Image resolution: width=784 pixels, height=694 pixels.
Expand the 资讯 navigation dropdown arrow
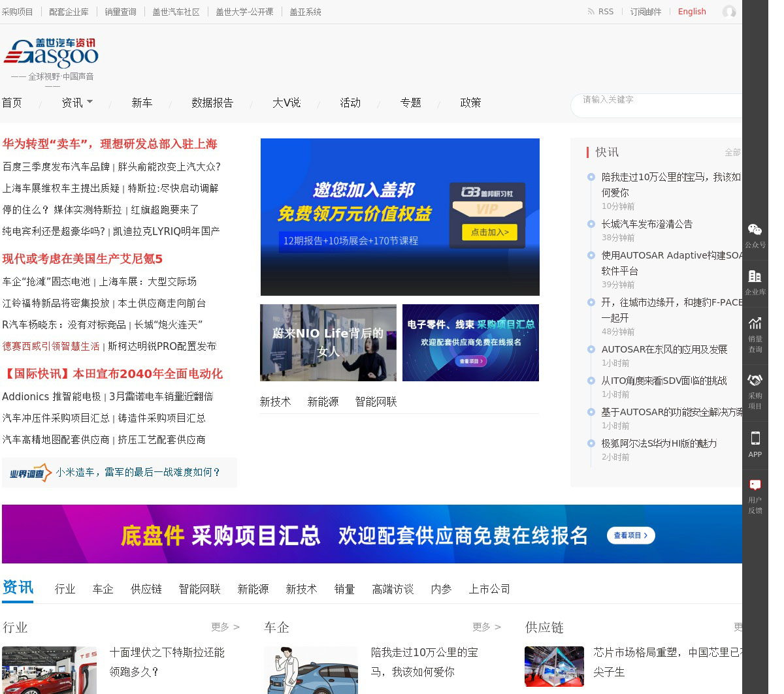pos(90,102)
